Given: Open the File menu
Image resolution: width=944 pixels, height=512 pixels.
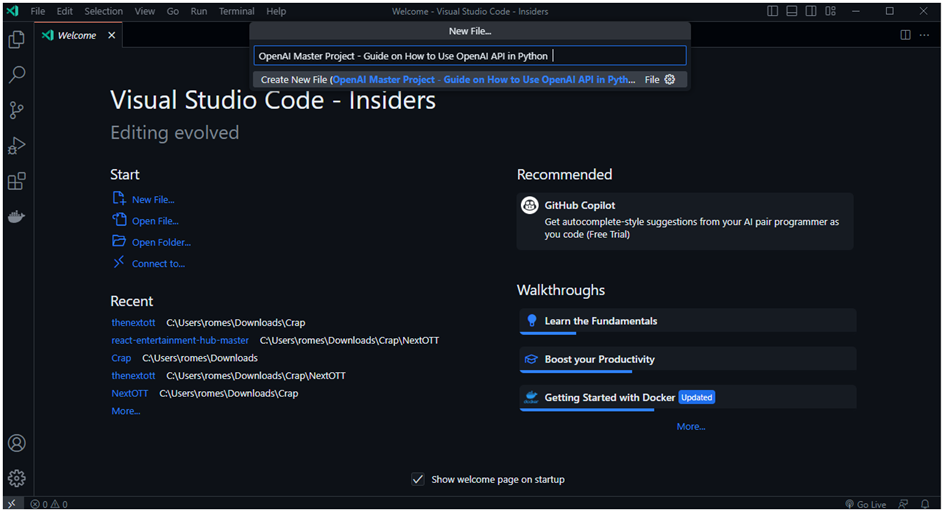Looking at the screenshot, I should click(38, 11).
